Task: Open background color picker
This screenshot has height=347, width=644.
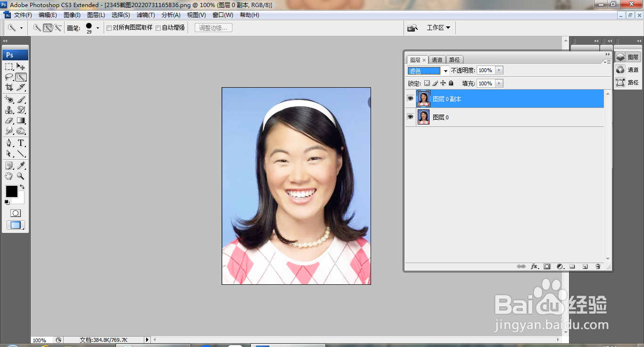Action: (x=21, y=200)
